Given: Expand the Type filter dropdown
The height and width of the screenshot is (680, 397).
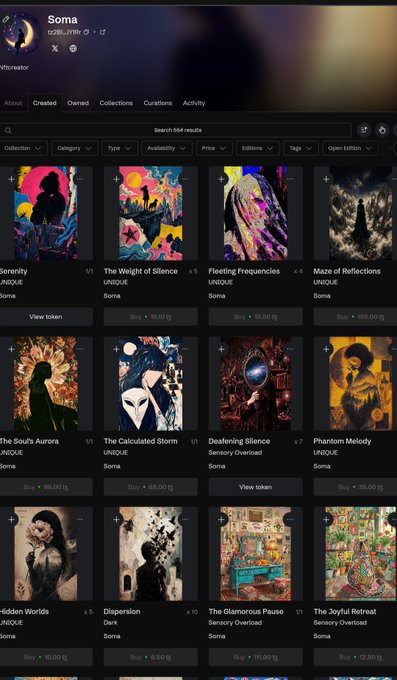Looking at the screenshot, I should coord(119,148).
